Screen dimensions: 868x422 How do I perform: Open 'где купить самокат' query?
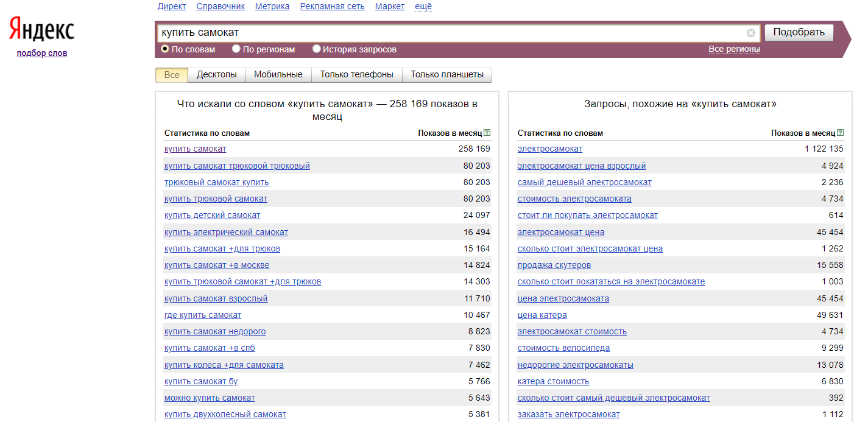(203, 315)
